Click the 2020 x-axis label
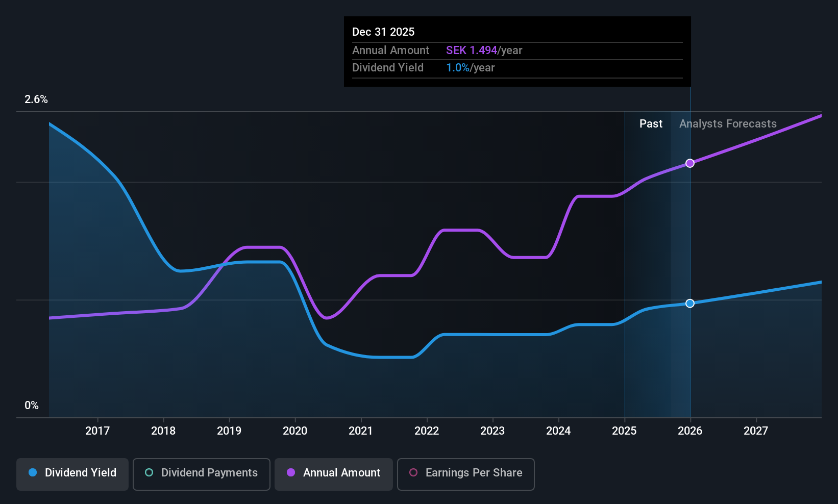The image size is (838, 504). [295, 431]
